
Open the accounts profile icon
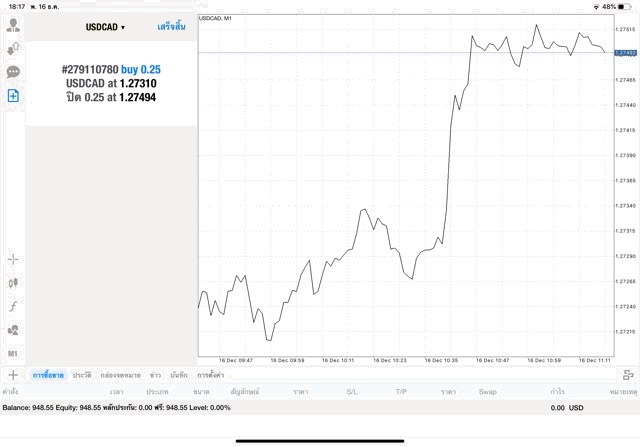pyautogui.click(x=13, y=26)
